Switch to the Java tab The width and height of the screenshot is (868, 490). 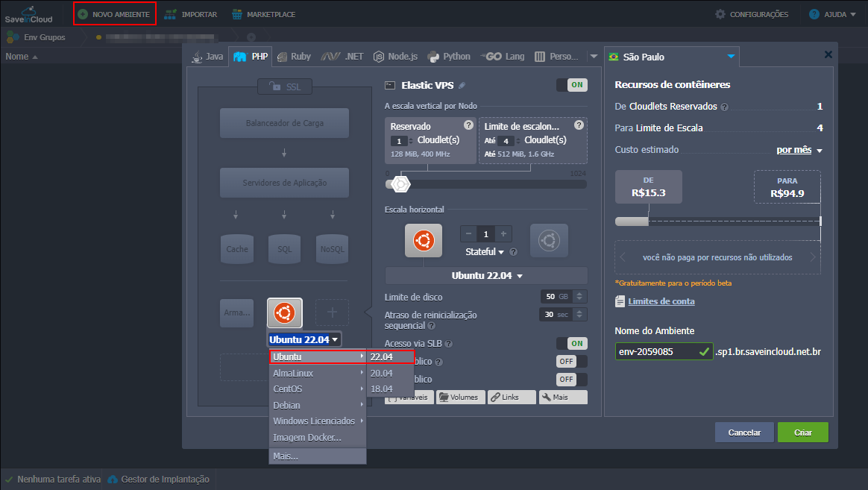point(207,57)
